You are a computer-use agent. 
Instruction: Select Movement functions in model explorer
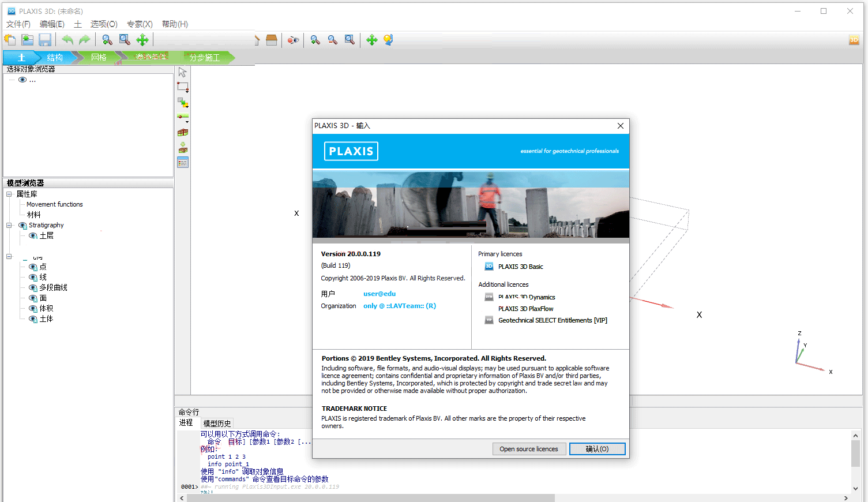[55, 204]
